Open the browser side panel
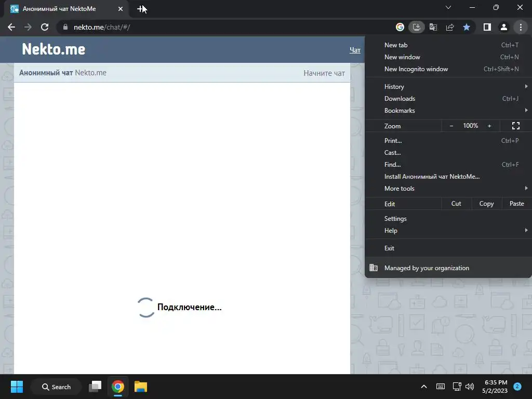Screen dimensions: 532x399 [x=487, y=27]
